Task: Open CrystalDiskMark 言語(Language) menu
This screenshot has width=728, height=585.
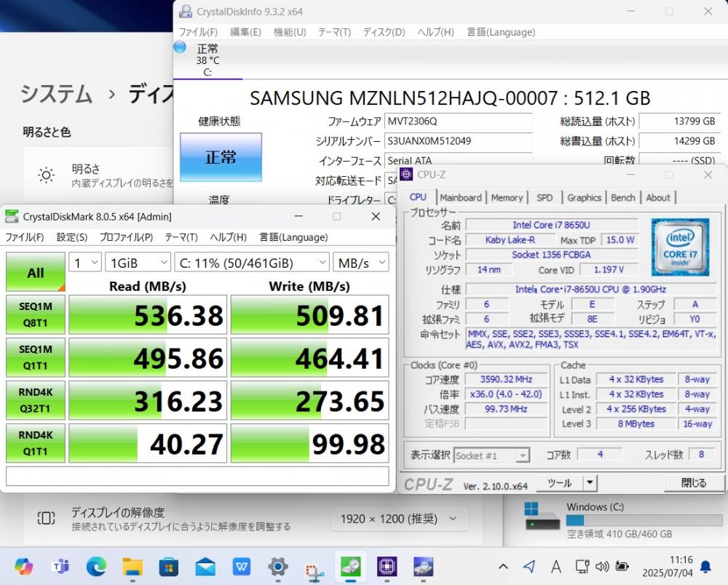Action: (293, 237)
